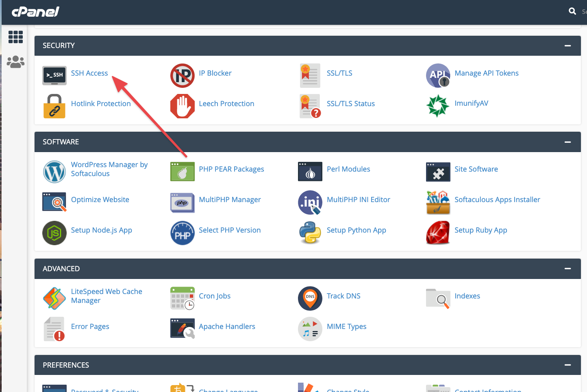The height and width of the screenshot is (392, 587).
Task: Open the Leech Protection link
Action: (226, 104)
